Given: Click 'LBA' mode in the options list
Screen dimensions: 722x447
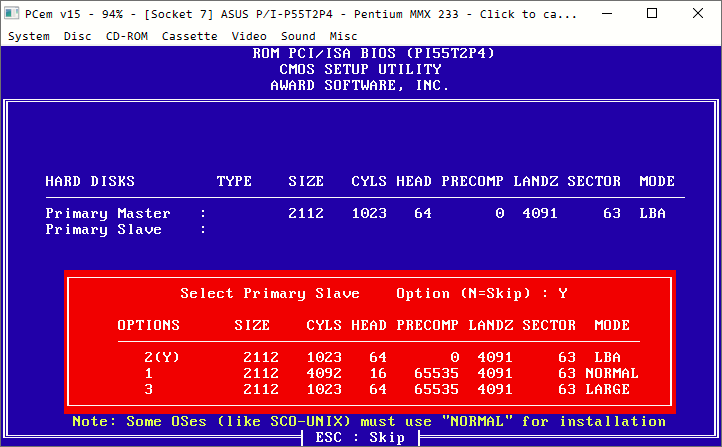Looking at the screenshot, I should coord(607,357).
